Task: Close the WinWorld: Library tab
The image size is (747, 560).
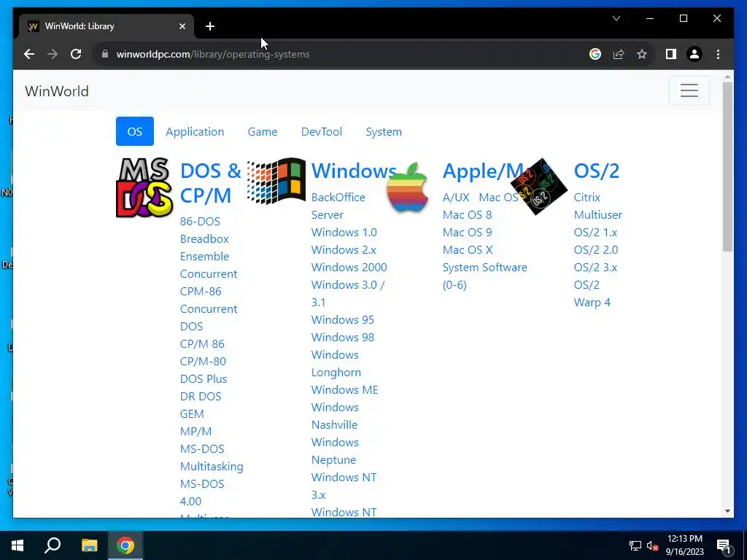Action: pos(182,26)
